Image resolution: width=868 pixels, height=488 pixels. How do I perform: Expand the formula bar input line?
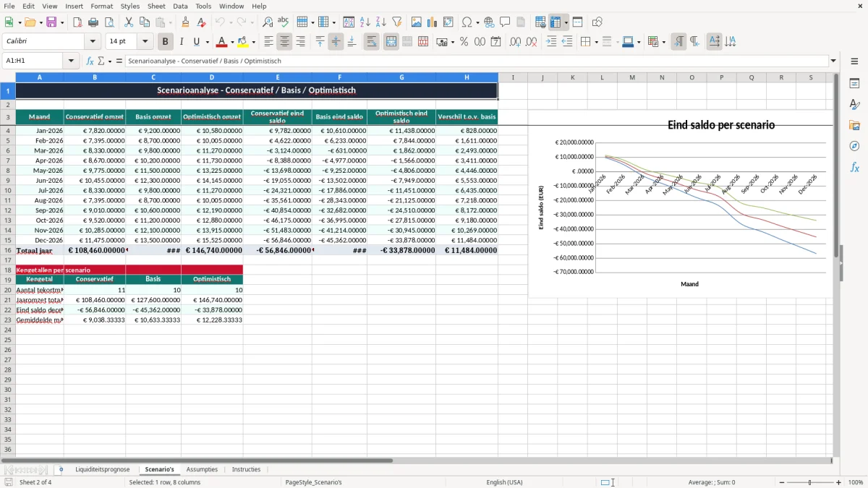tap(833, 61)
